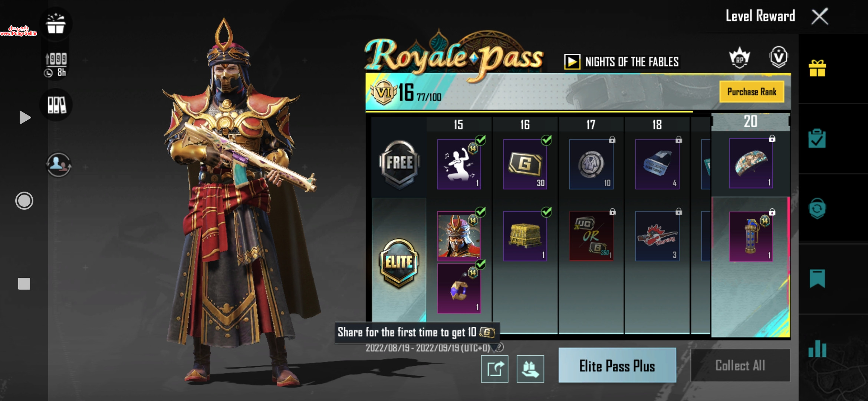Select the level 17 UC or G elite reward
The height and width of the screenshot is (401, 868).
tap(591, 236)
